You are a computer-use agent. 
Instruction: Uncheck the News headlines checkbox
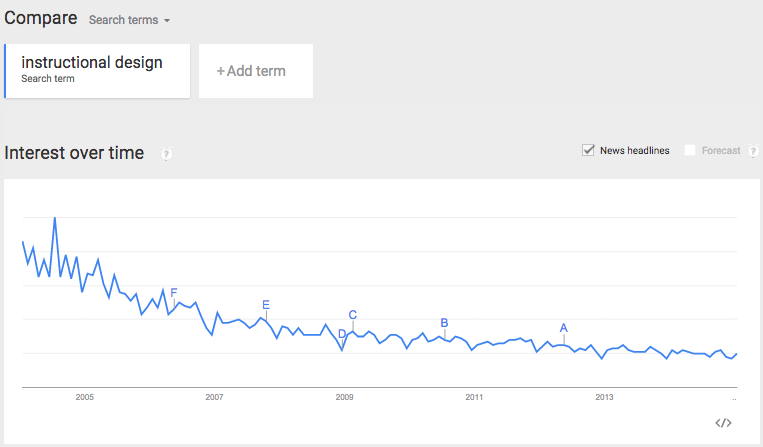(589, 151)
